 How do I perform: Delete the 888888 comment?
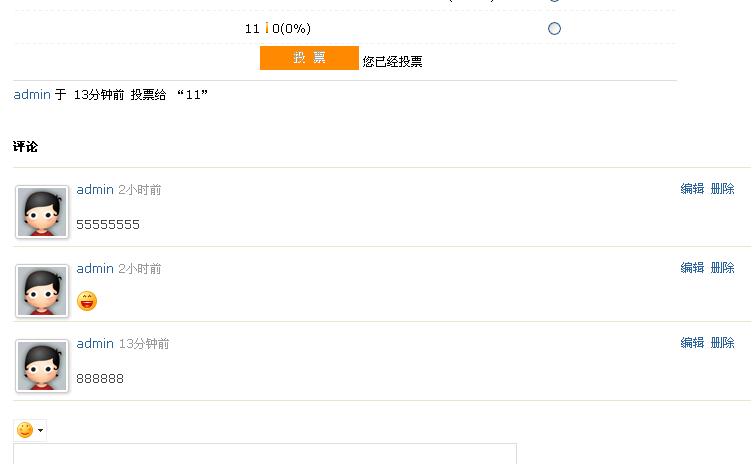(722, 342)
